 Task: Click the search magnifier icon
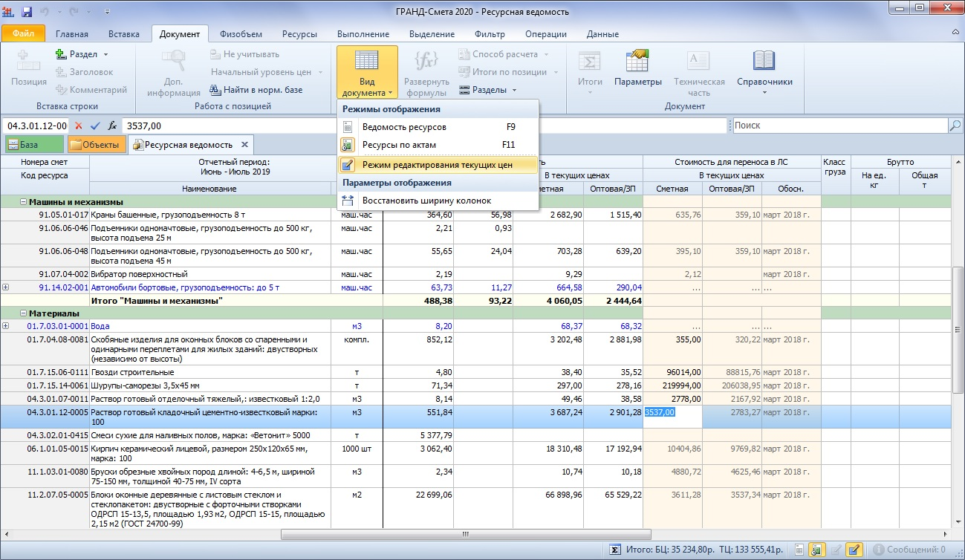coord(955,126)
